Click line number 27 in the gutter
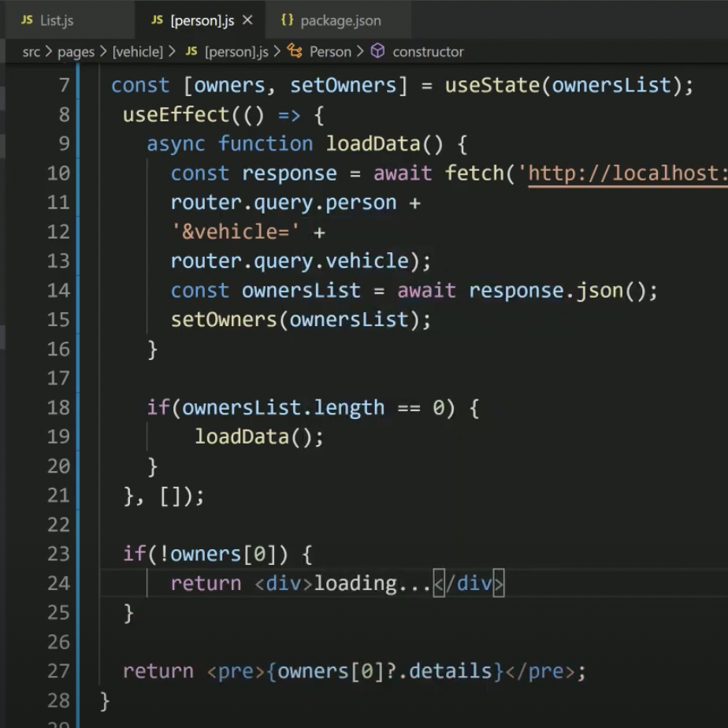The height and width of the screenshot is (728, 728). (x=58, y=671)
